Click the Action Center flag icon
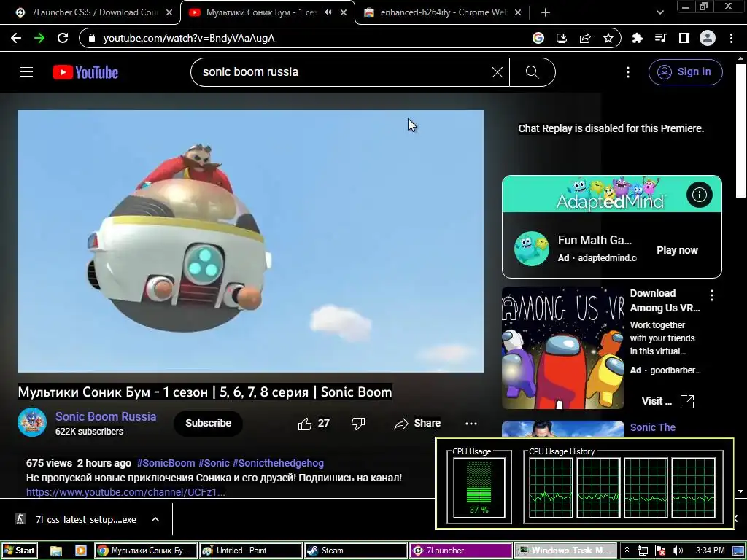Screen dimensions: 747x560 pos(660,551)
